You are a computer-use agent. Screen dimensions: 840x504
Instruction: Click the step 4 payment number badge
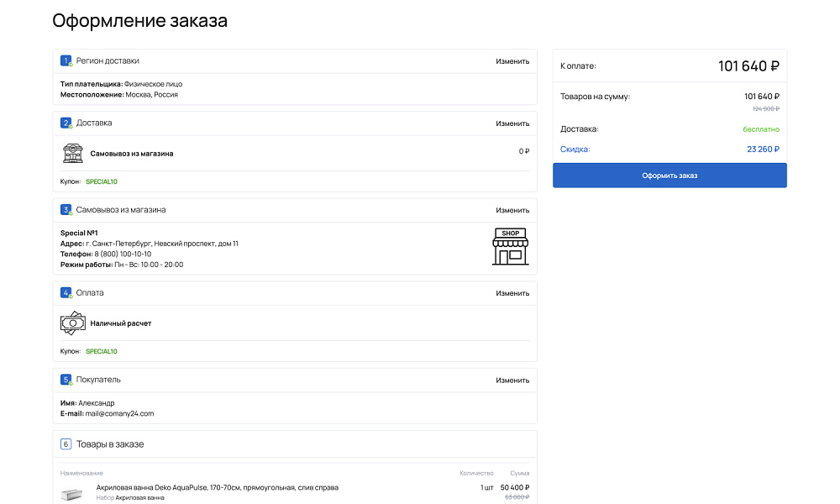tap(66, 292)
